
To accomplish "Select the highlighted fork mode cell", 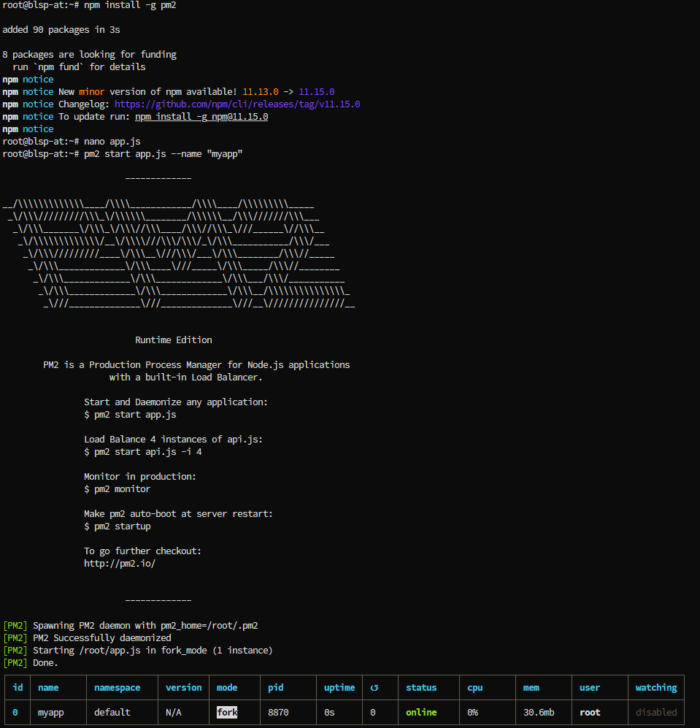I will 227,712.
